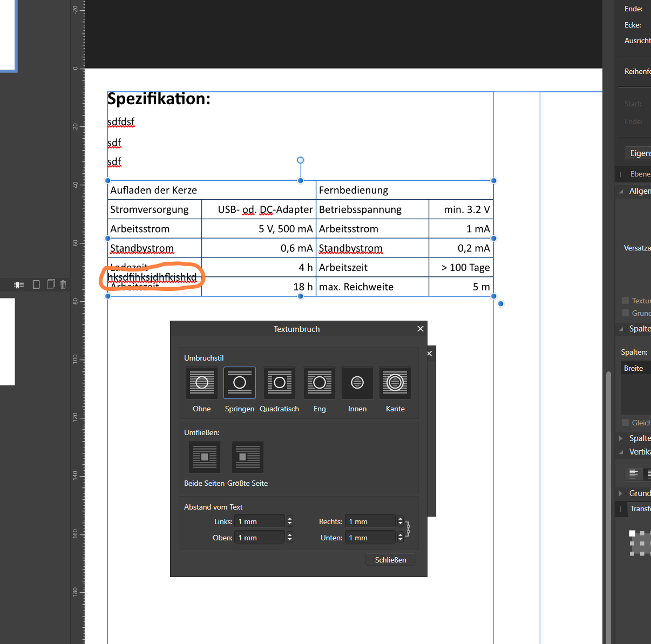Click the Versatza label in right panel
651x644 pixels.
tap(637, 248)
